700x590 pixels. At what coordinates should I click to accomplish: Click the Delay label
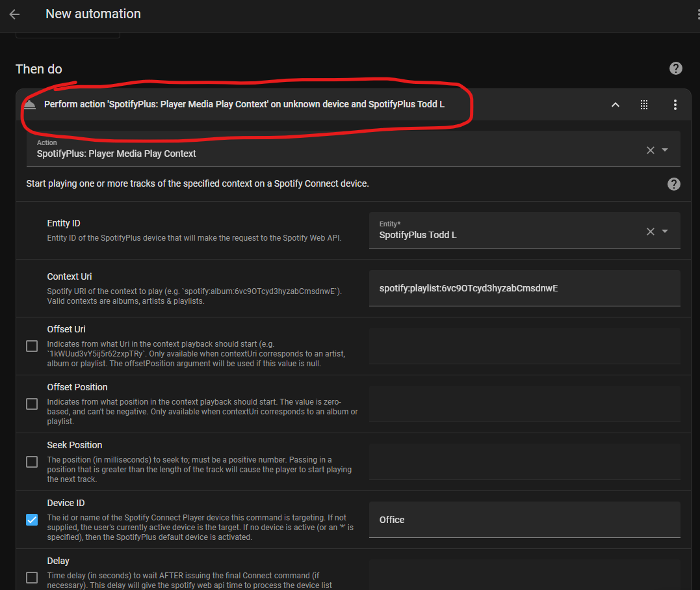click(58, 561)
